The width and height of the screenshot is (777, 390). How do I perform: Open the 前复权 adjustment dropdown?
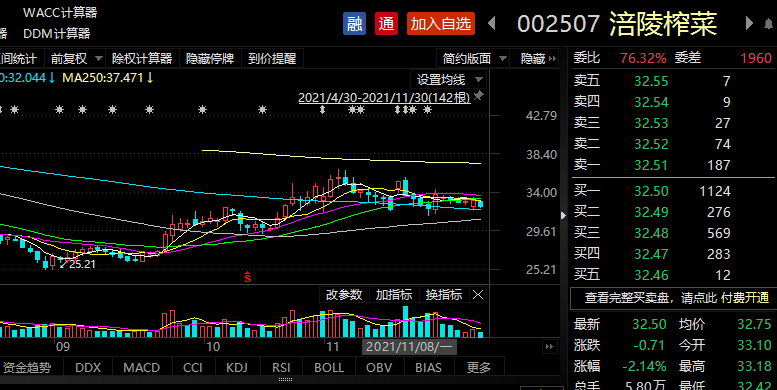[75, 58]
